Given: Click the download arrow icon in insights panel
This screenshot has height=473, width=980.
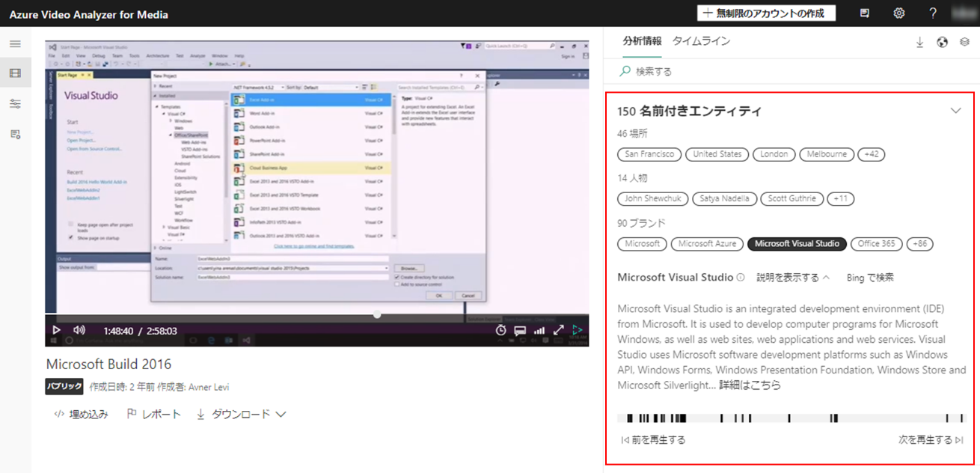Looking at the screenshot, I should point(920,43).
